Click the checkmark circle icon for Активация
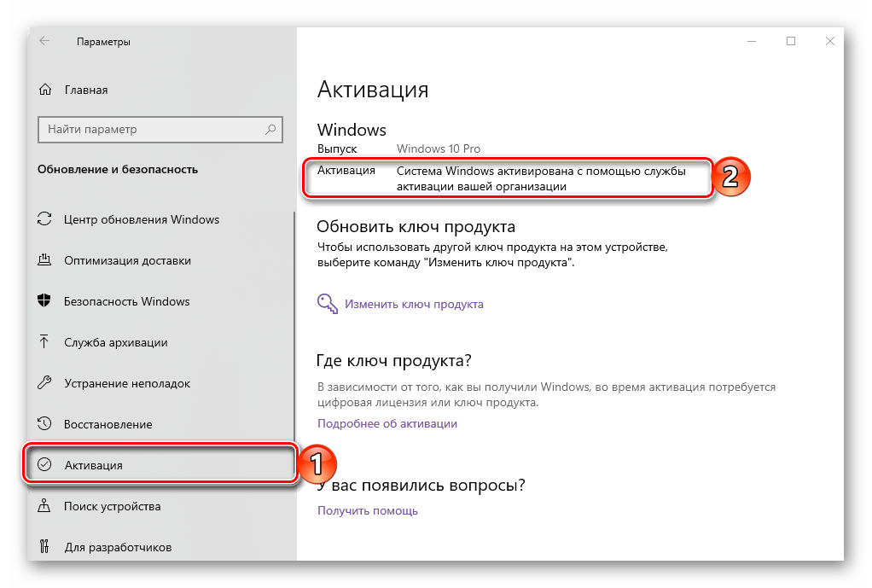Viewport: 872px width, 588px height. click(44, 464)
